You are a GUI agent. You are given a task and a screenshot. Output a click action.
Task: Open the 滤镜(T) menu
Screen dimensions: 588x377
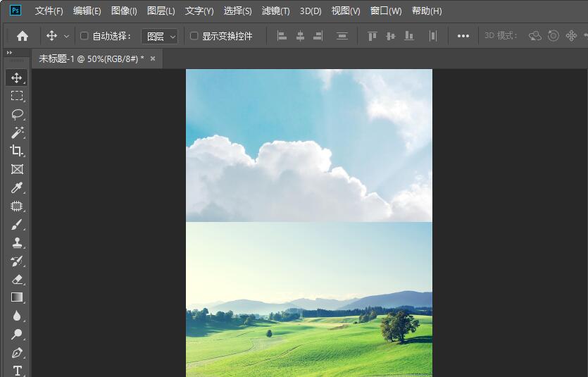[x=275, y=11]
